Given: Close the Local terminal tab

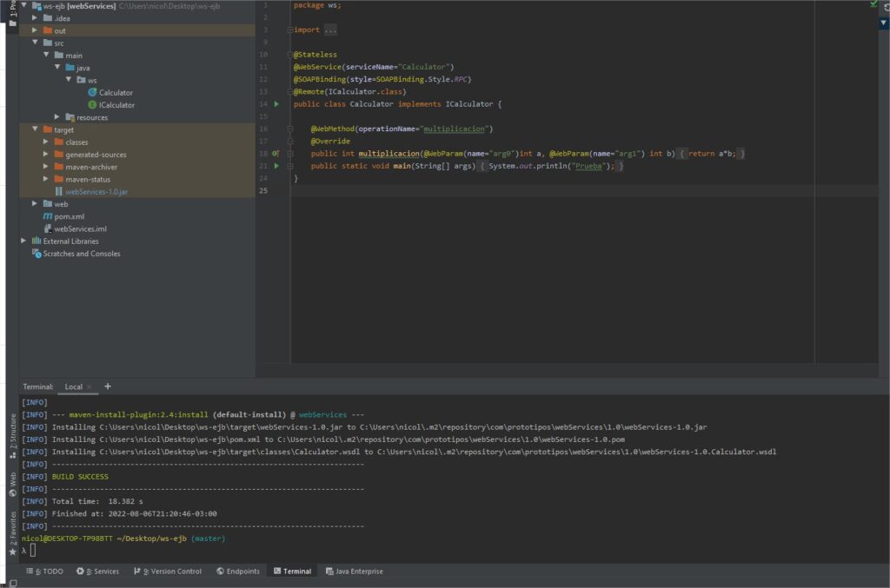Looking at the screenshot, I should tap(90, 386).
